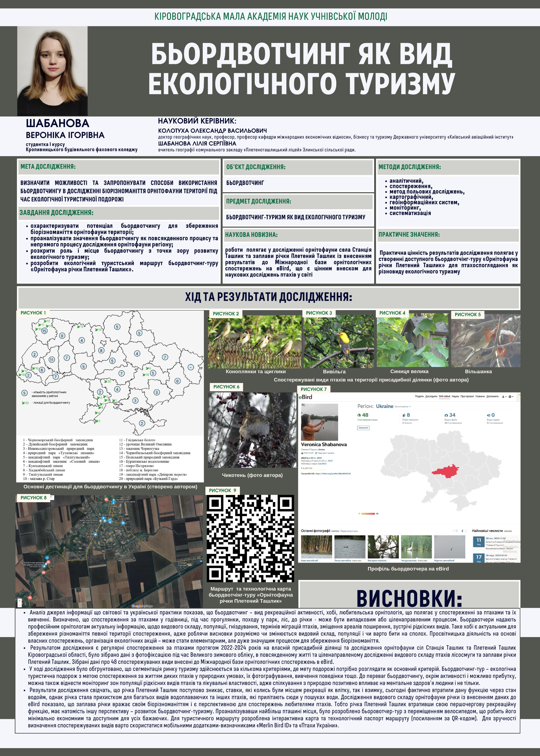Click the РИСУНОК 1 label
Viewport: 540px width, 756px height.
[x=33, y=313]
